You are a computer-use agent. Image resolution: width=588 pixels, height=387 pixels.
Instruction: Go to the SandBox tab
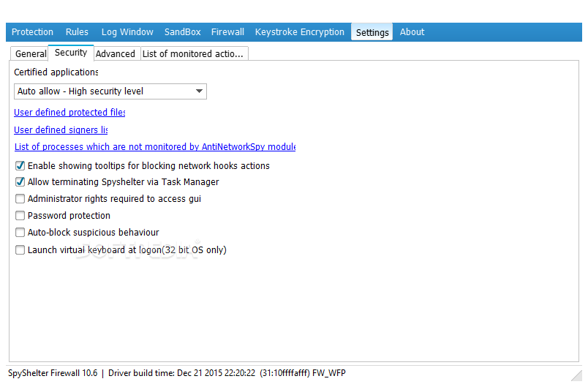(183, 32)
